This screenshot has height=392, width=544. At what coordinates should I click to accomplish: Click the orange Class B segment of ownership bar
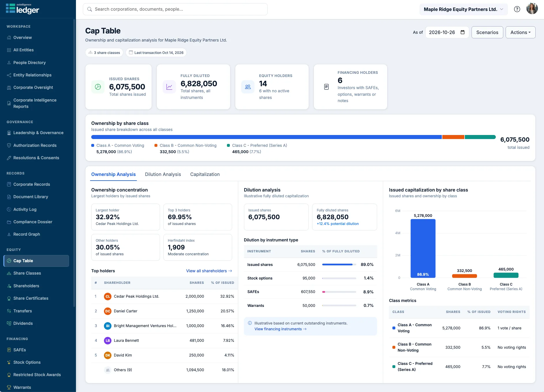click(453, 137)
